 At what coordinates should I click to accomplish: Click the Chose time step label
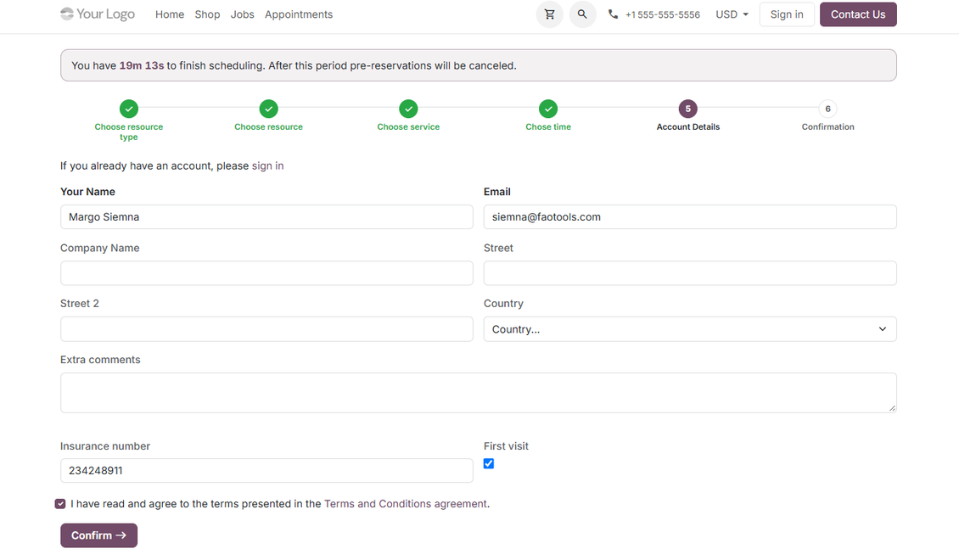[x=548, y=126]
